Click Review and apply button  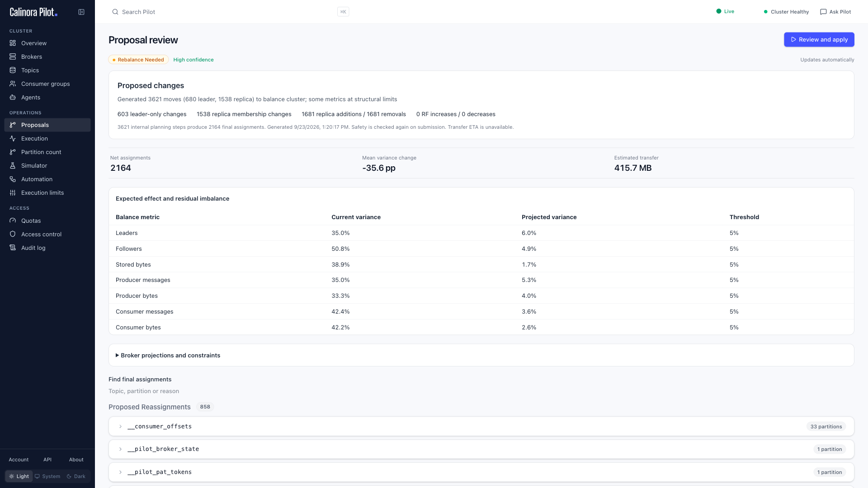point(819,39)
